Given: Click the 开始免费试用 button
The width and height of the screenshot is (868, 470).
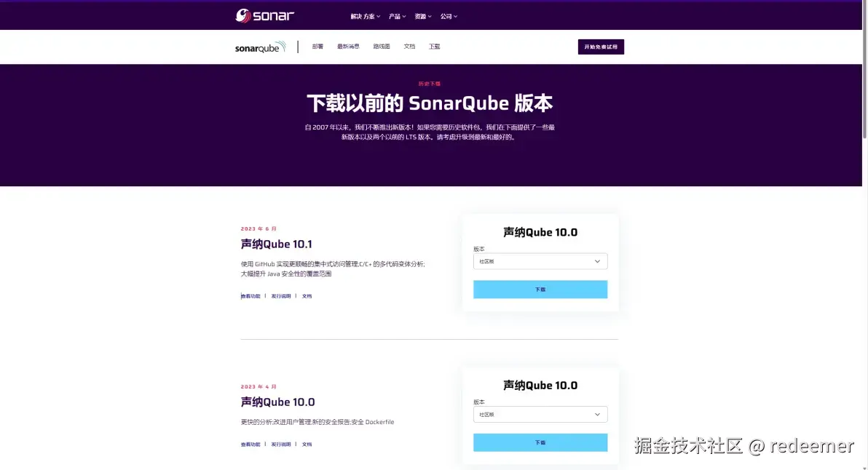Looking at the screenshot, I should [601, 47].
